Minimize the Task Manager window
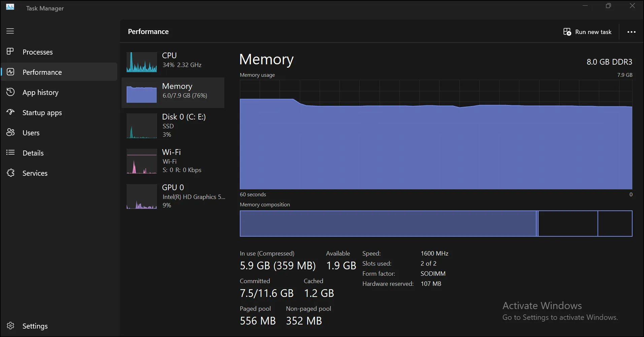The image size is (644, 337). coord(585,6)
